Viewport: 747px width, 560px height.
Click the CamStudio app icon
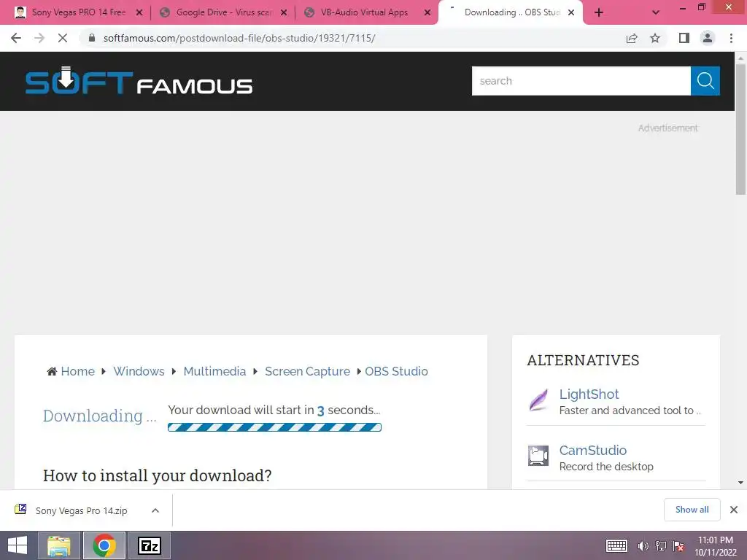538,456
